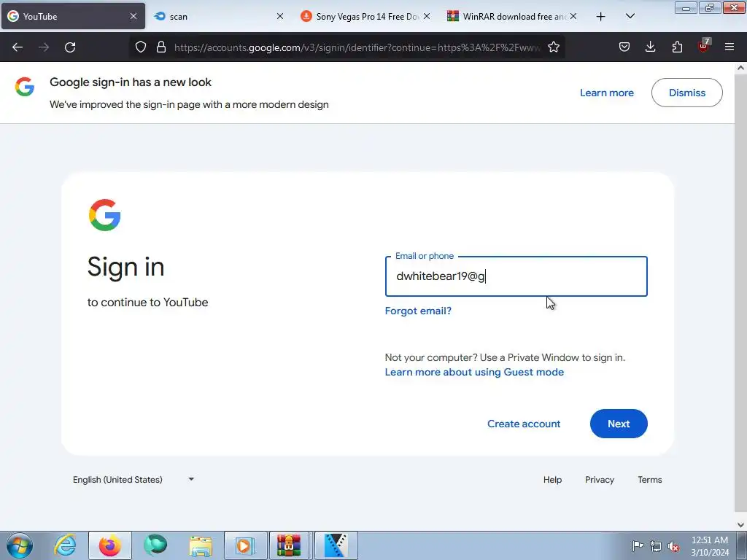Open WinRAR from the taskbar
The height and width of the screenshot is (560, 747).
289,545
